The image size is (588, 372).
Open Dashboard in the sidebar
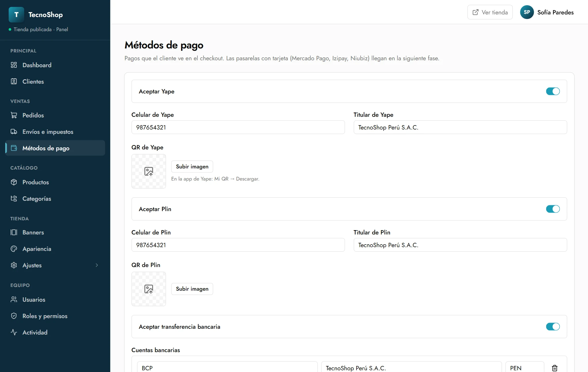coord(55,65)
